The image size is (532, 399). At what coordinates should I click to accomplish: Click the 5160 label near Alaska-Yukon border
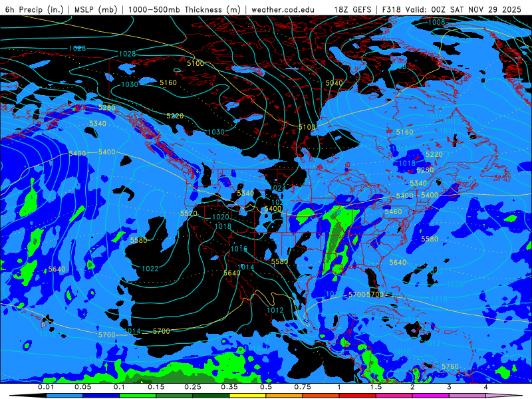[168, 82]
